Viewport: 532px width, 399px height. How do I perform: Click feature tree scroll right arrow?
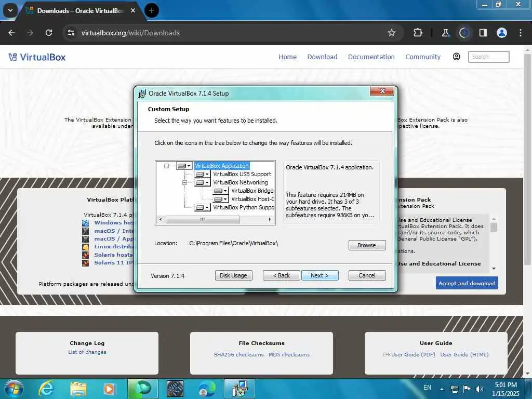click(270, 220)
